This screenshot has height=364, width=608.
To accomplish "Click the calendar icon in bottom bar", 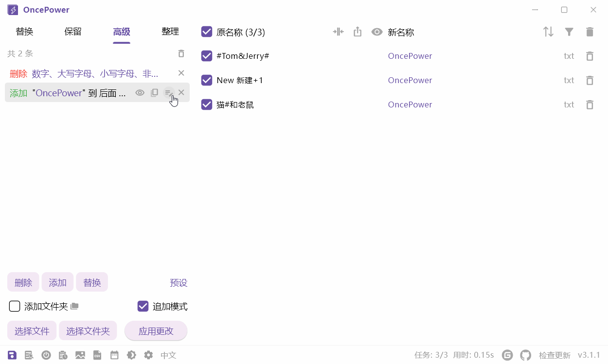I will point(114,355).
